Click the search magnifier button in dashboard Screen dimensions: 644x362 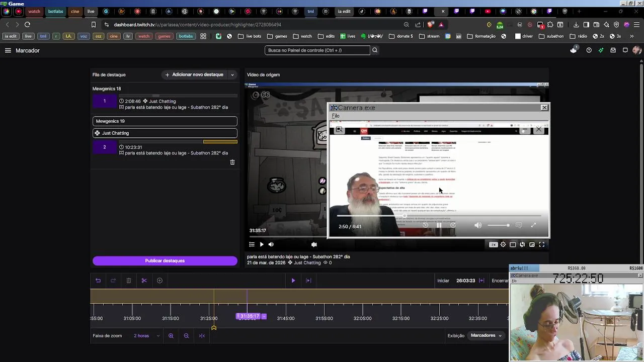tap(375, 50)
